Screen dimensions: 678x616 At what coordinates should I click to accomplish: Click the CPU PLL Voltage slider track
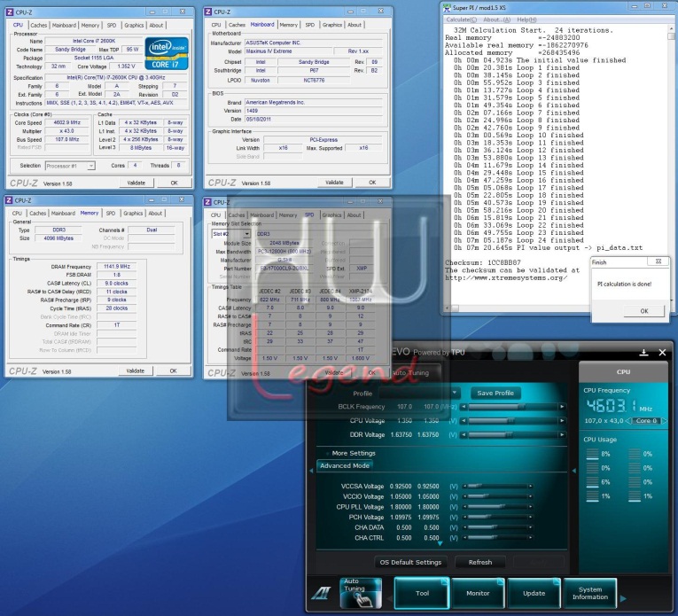pyautogui.click(x=498, y=507)
